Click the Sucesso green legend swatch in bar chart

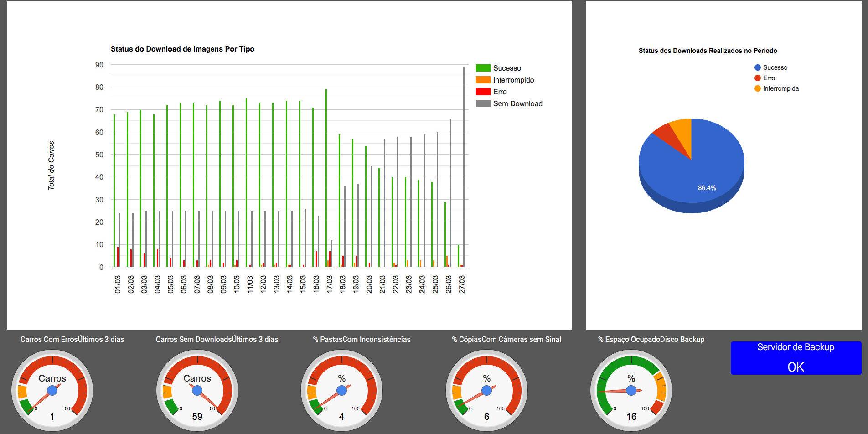pos(483,68)
